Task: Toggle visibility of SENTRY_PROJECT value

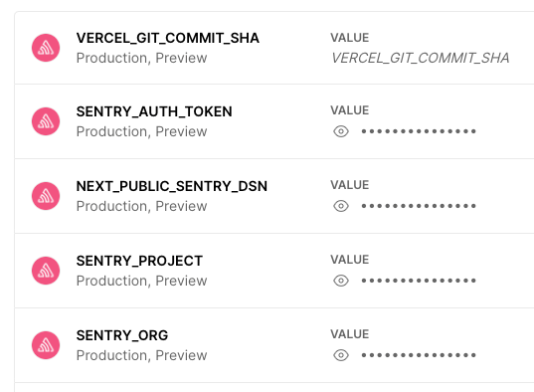Action: 341,281
